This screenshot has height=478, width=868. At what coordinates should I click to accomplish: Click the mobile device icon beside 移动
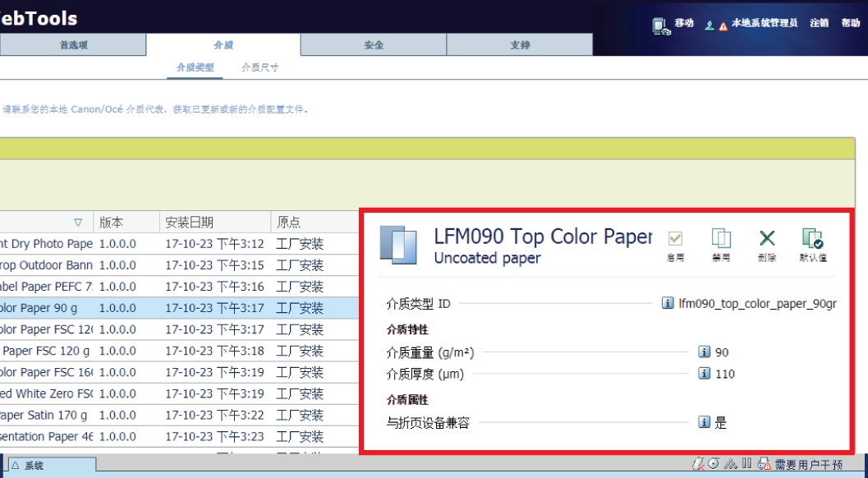pos(661,26)
